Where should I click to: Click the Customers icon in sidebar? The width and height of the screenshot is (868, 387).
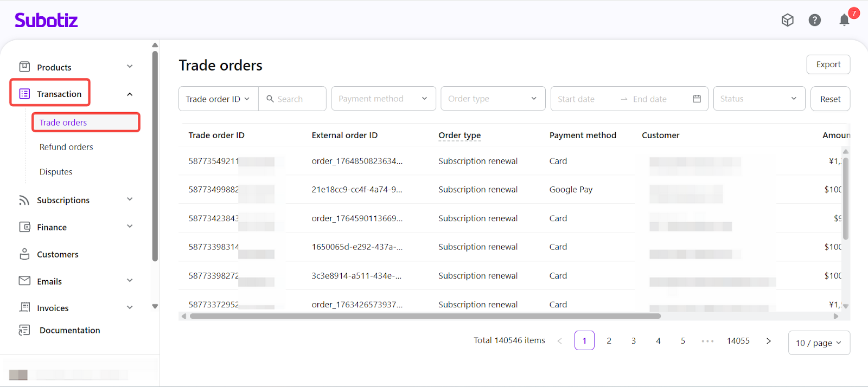click(24, 254)
